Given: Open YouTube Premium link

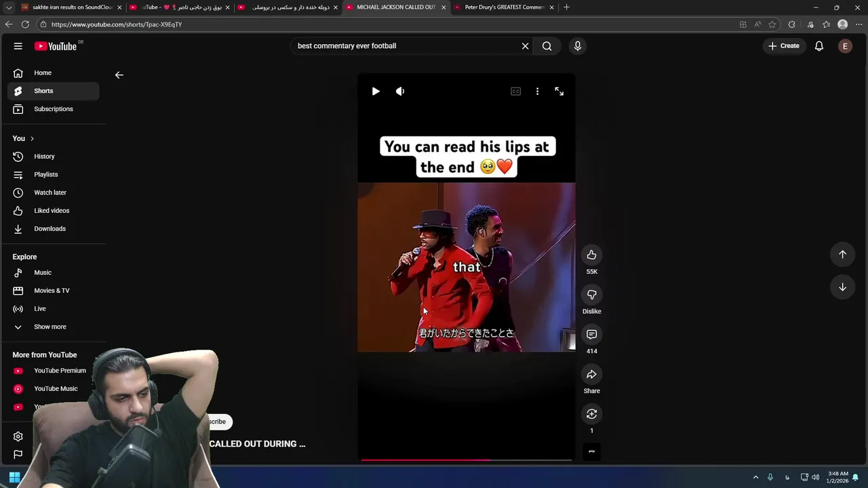Looking at the screenshot, I should click(53, 371).
